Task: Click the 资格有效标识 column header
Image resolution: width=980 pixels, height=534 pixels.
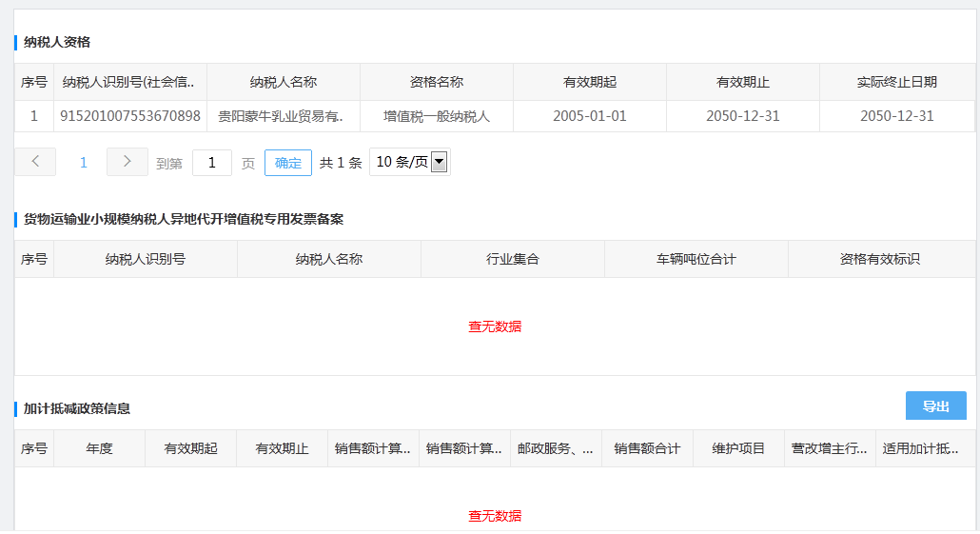Action: pyautogui.click(x=880, y=259)
